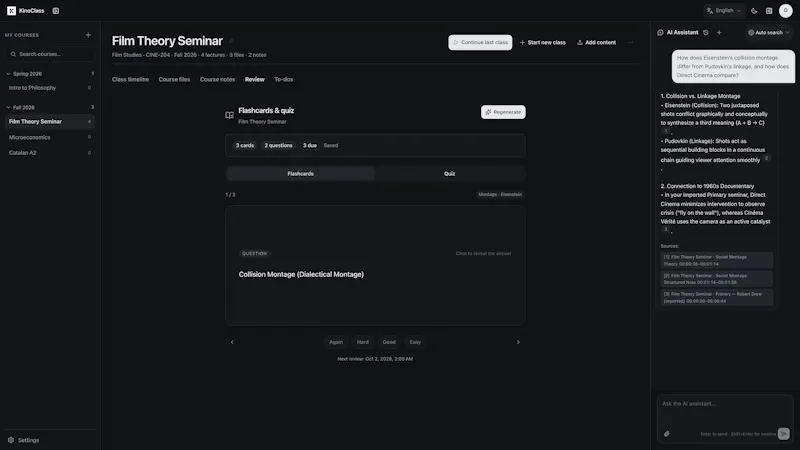Click the Montage - Eisenstein tag
Viewport: 800px width, 450px height.
(500, 194)
